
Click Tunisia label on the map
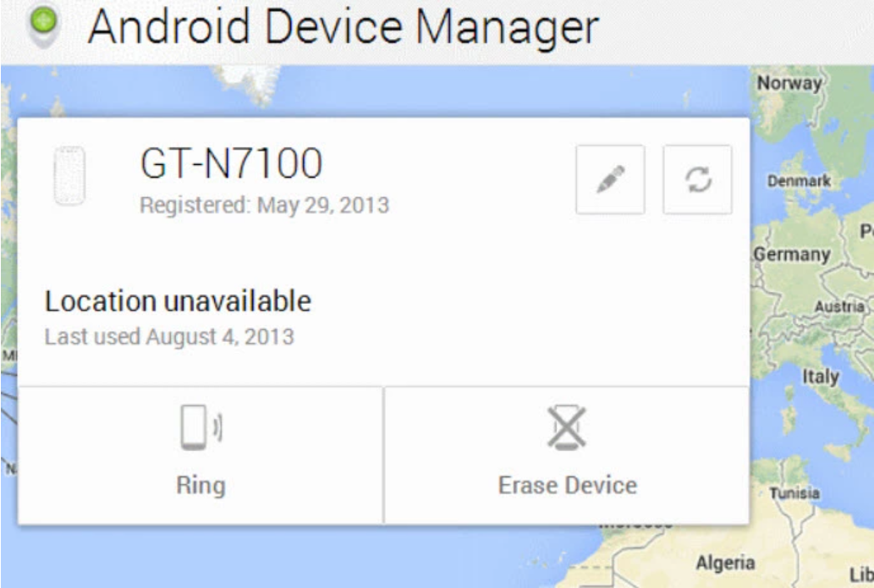[x=794, y=492]
